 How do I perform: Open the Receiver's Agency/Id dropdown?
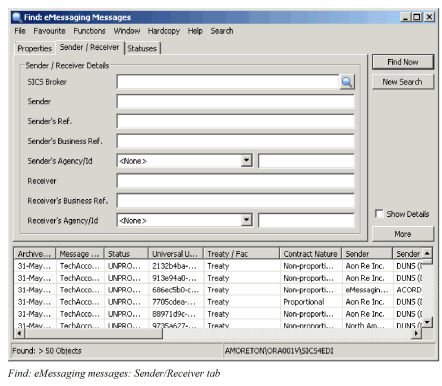(x=246, y=220)
